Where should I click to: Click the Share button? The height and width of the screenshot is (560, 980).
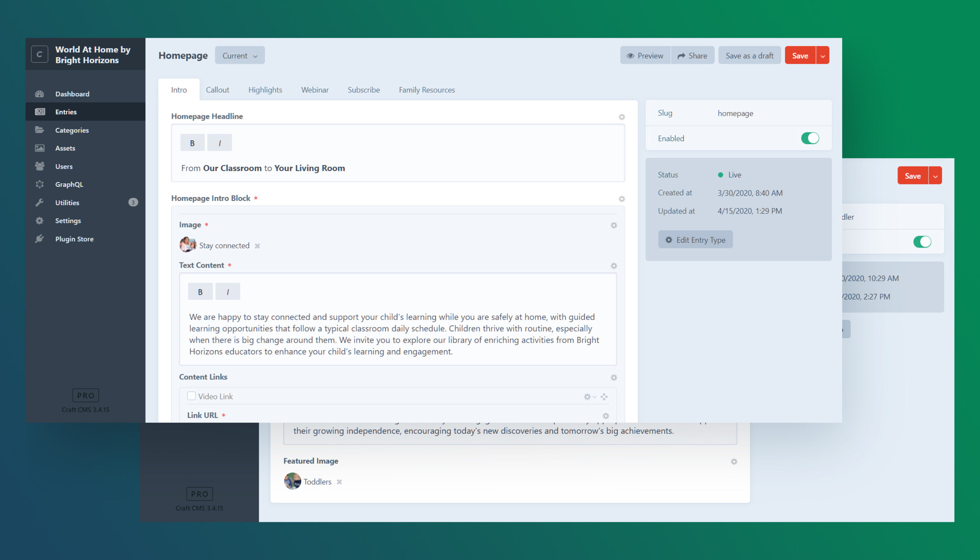(x=693, y=55)
